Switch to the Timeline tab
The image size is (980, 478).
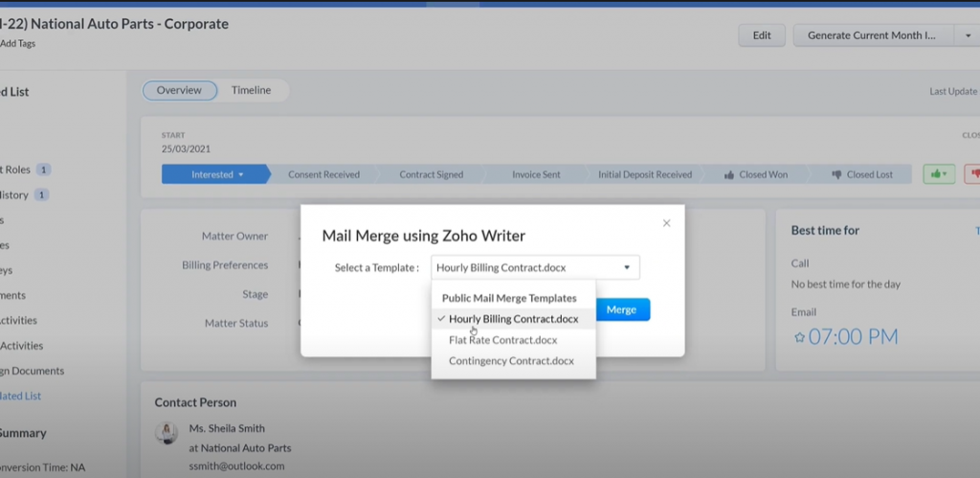(x=252, y=90)
